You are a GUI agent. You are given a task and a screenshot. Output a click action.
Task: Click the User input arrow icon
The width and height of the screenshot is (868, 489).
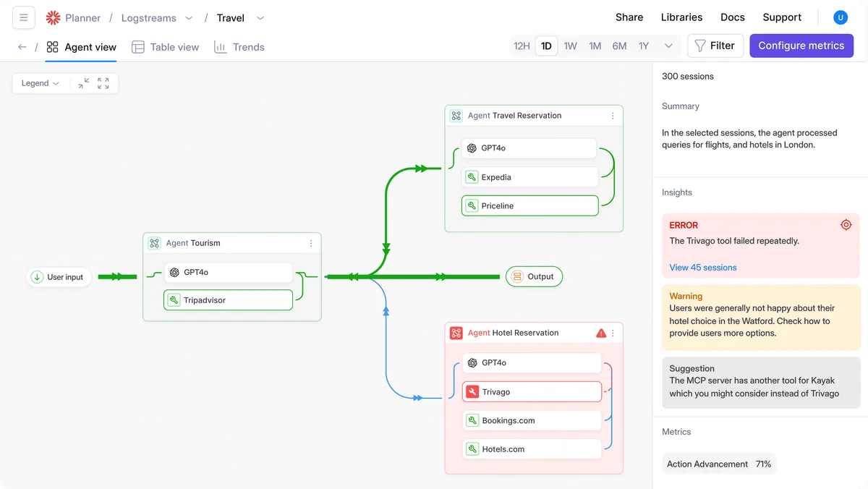pos(37,276)
